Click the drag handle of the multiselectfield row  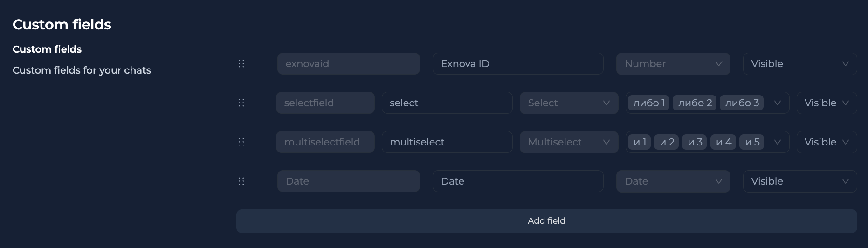coord(241,142)
